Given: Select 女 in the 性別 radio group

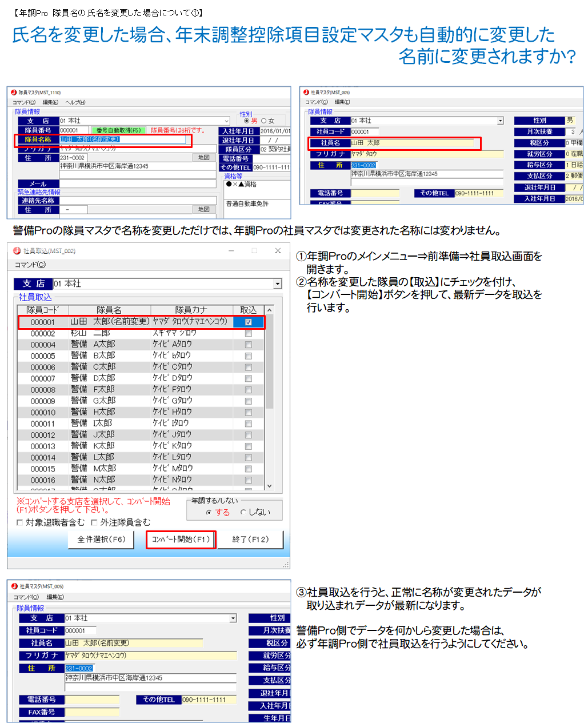Looking at the screenshot, I should 264,121.
